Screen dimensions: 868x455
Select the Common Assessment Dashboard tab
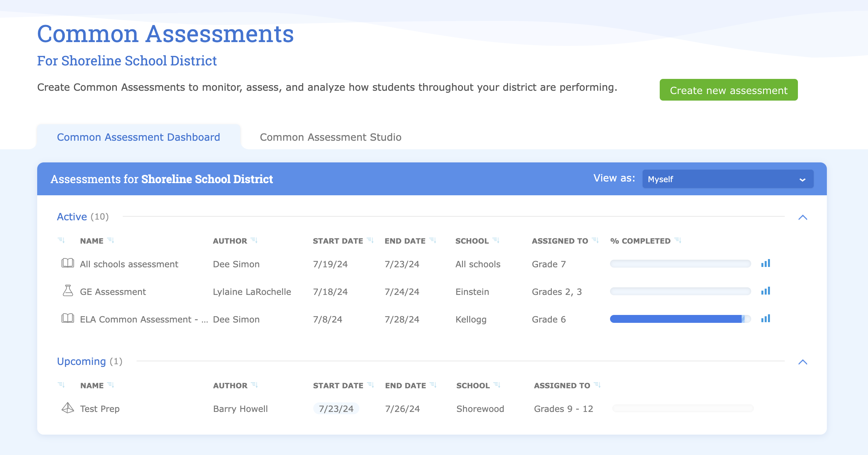pos(138,137)
